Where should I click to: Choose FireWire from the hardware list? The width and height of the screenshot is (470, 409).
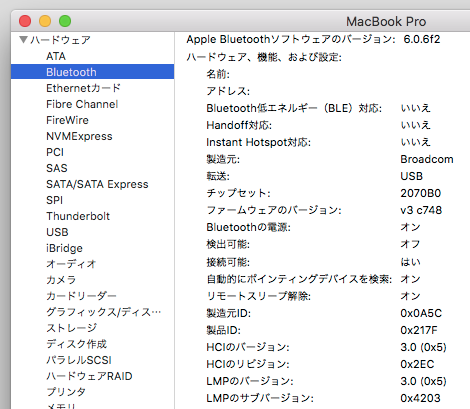pyautogui.click(x=67, y=120)
